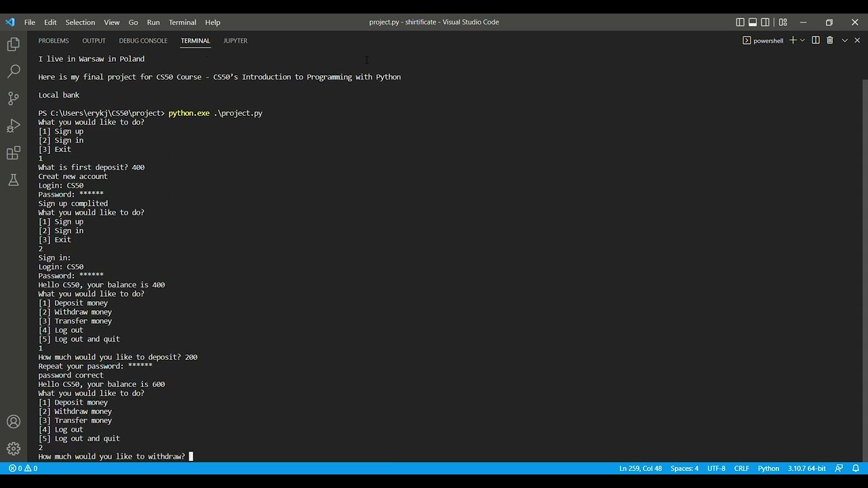Screen dimensions: 868x488
Task: Click the VS Code logo icon
Action: [x=9, y=22]
